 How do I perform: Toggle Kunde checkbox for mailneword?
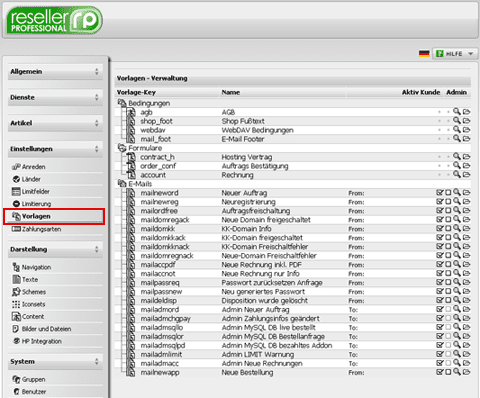pos(448,193)
